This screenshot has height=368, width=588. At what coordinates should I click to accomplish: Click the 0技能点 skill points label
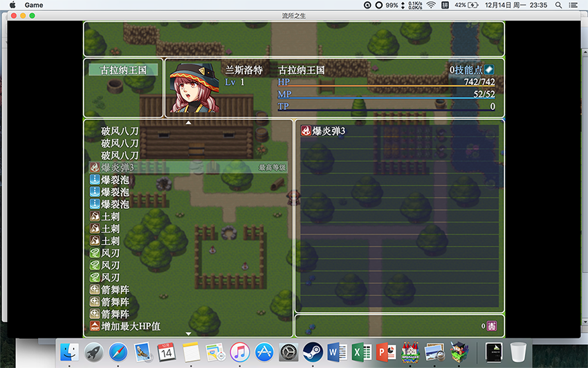(x=466, y=70)
